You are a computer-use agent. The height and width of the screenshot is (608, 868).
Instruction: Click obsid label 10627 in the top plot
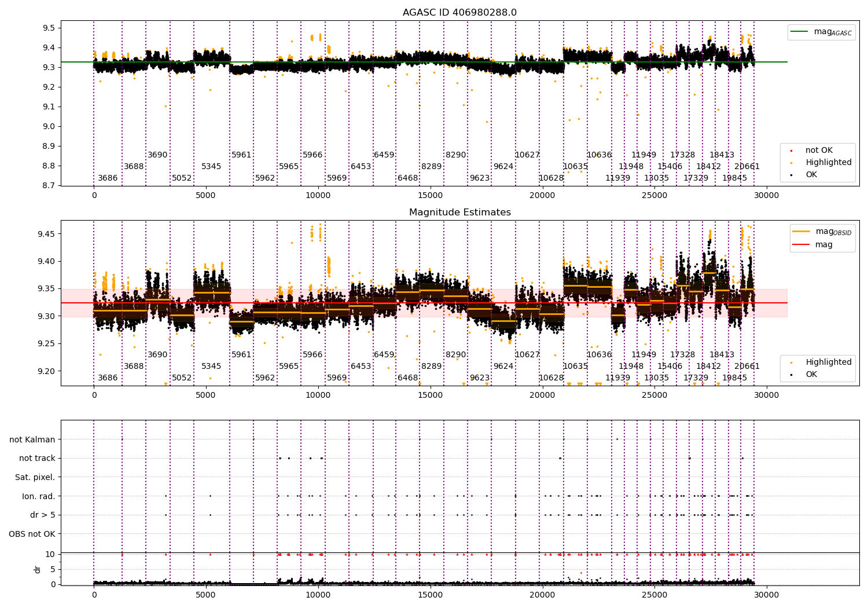click(x=527, y=155)
